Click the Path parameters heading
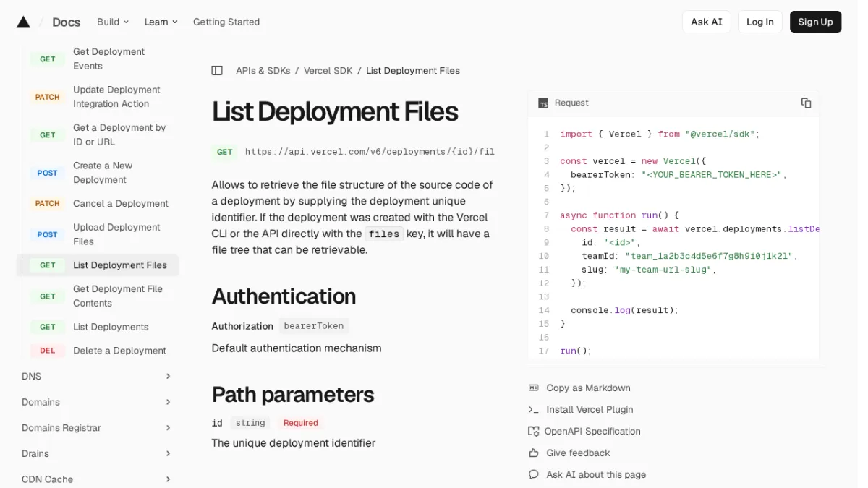 [x=293, y=395]
